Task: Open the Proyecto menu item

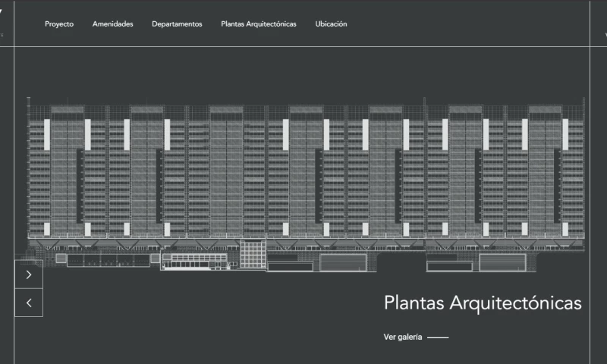Action: tap(59, 24)
